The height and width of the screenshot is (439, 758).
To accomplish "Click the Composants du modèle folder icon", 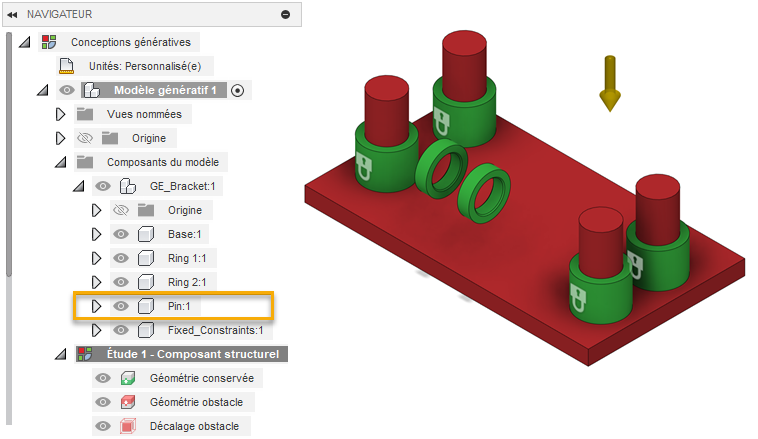I will pos(85,162).
